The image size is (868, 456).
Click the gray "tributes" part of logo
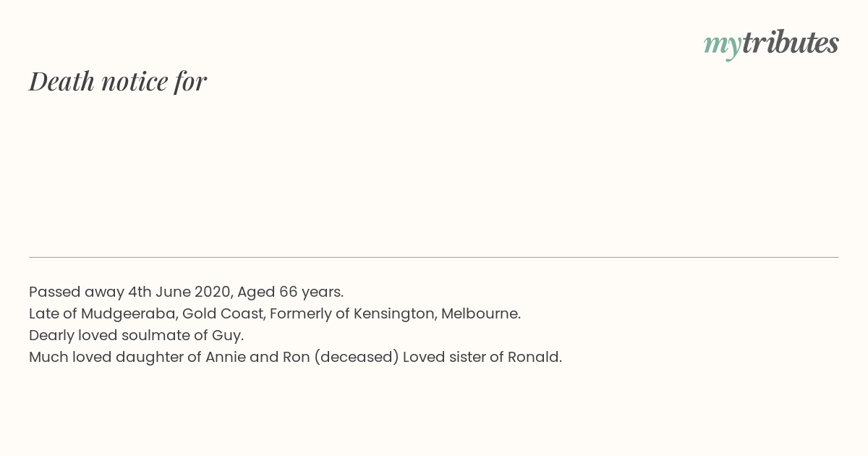click(790, 43)
